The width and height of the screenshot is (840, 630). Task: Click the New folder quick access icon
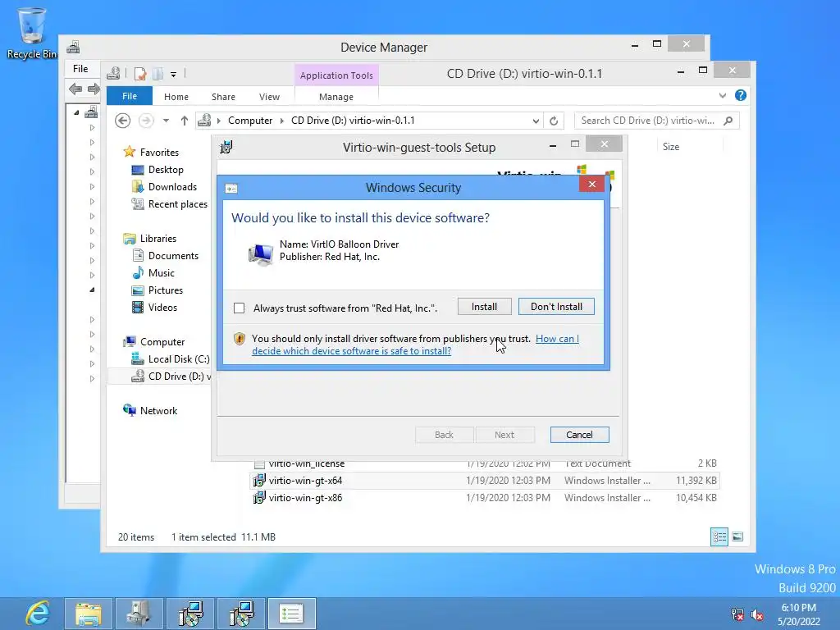pyautogui.click(x=158, y=74)
